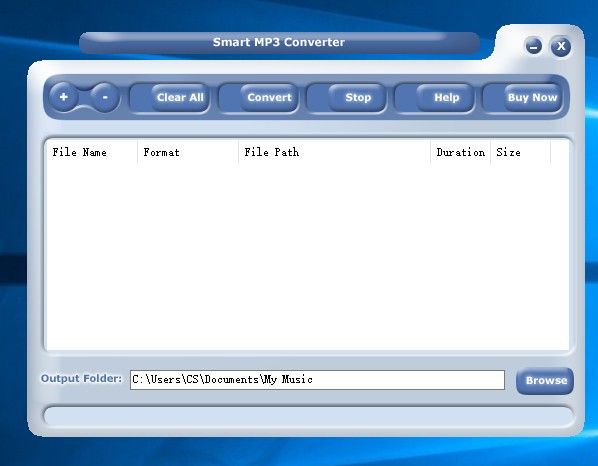Image resolution: width=598 pixels, height=466 pixels.
Task: Click the conversion progress bar
Action: click(309, 416)
